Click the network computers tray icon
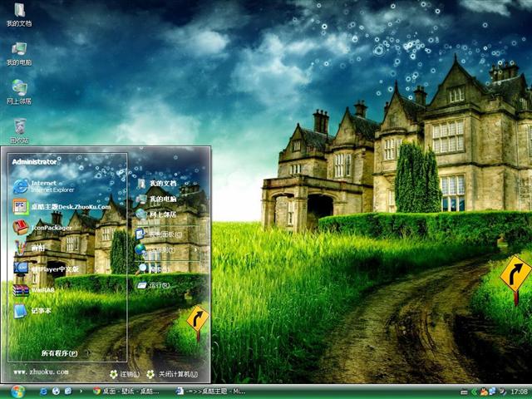The image size is (532, 399). 492,392
